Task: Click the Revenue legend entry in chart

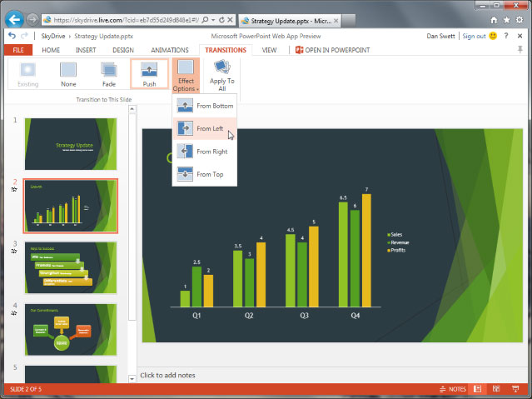Action: 398,242
